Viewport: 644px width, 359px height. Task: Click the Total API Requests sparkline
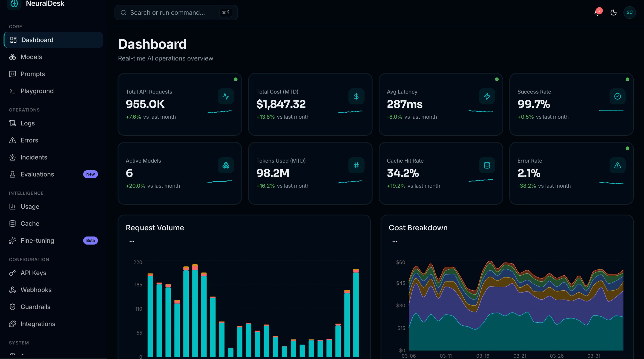coord(219,112)
